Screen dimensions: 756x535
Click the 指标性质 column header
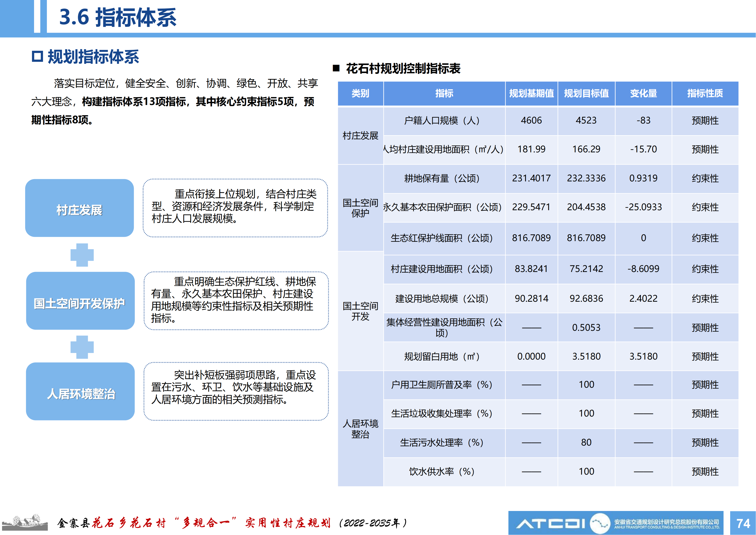pyautogui.click(x=705, y=94)
